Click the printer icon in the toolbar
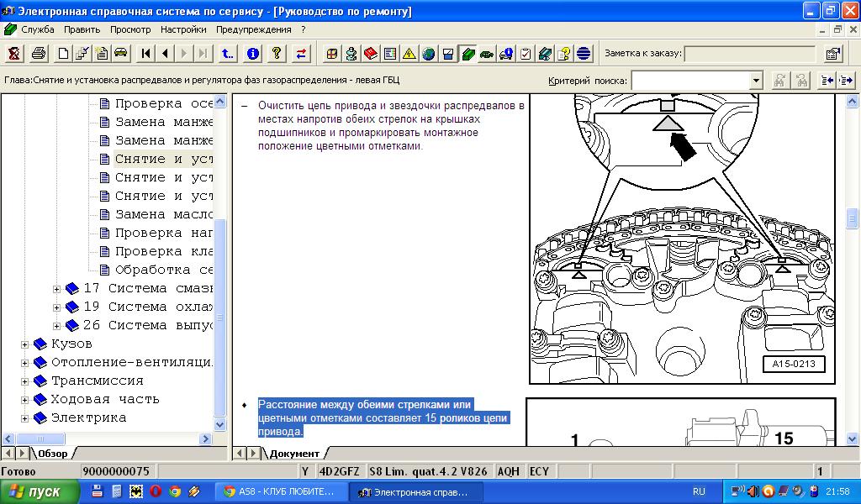The width and height of the screenshot is (861, 504). click(39, 54)
